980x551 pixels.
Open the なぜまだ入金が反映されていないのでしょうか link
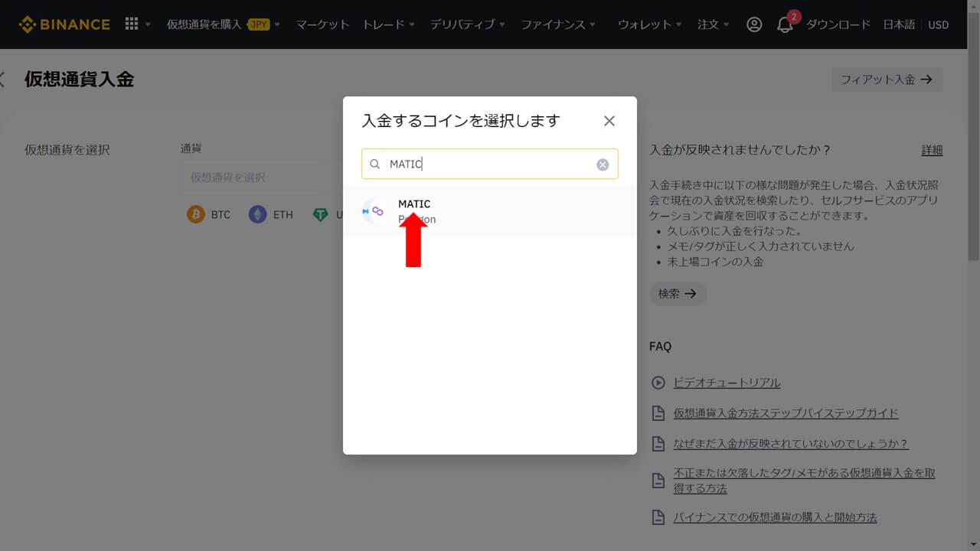(x=791, y=444)
